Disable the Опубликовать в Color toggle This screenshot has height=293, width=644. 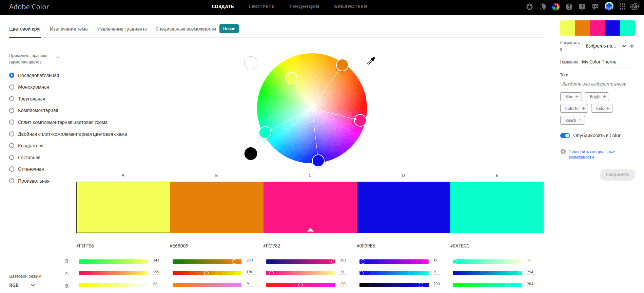565,135
